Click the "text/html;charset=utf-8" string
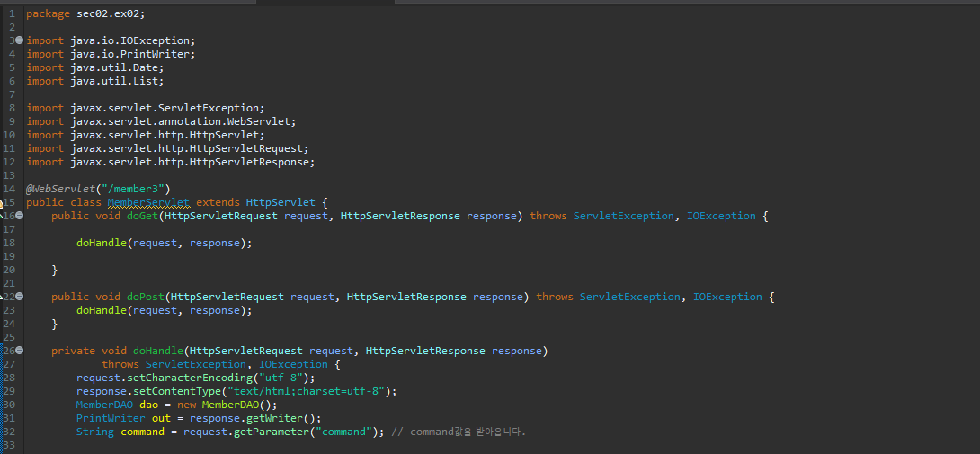The image size is (980, 454). pos(306,391)
